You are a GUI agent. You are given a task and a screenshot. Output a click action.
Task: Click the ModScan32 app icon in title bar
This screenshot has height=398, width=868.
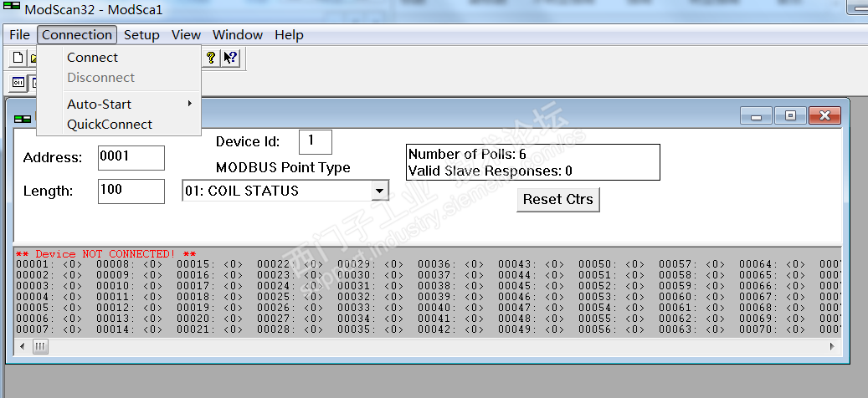pos(11,8)
